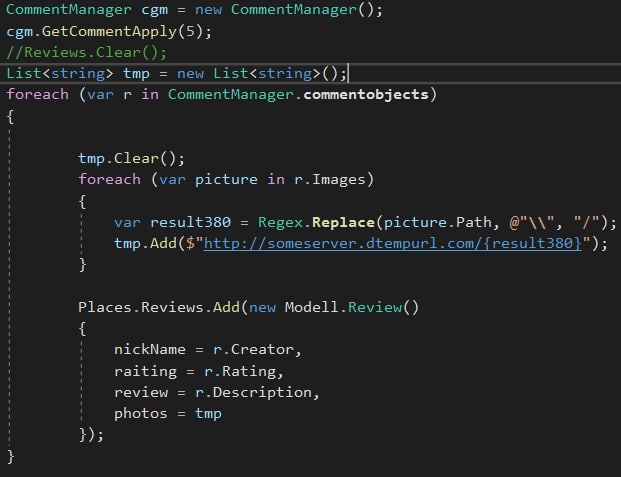621x477 pixels.
Task: Click the tmp.Add call
Action: [x=145, y=243]
